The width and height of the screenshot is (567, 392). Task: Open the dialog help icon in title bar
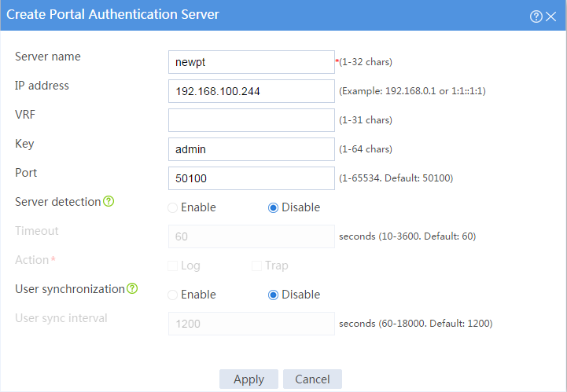[536, 16]
